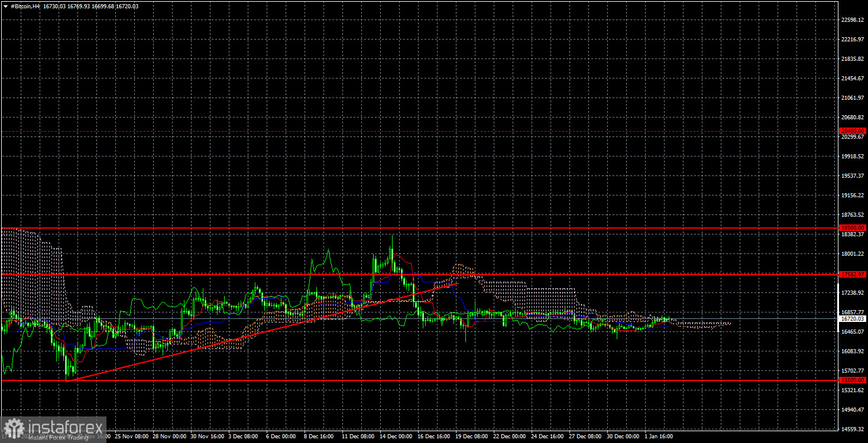
Task: Click the 21835.82 price axis value
Action: pos(853,59)
